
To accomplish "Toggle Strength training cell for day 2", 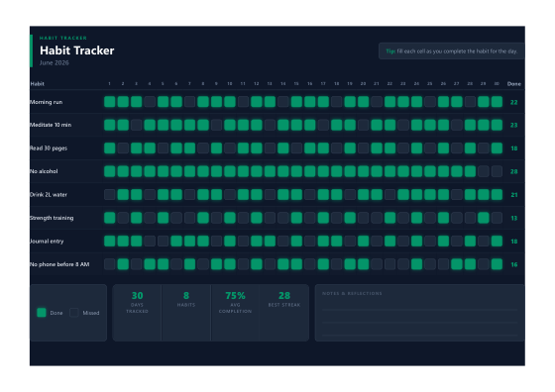I will click(x=123, y=218).
